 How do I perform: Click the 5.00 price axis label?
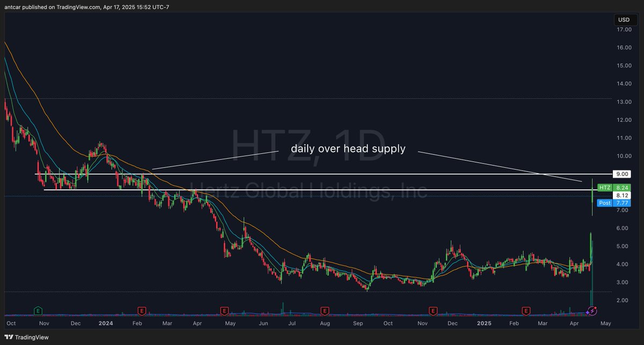point(624,246)
